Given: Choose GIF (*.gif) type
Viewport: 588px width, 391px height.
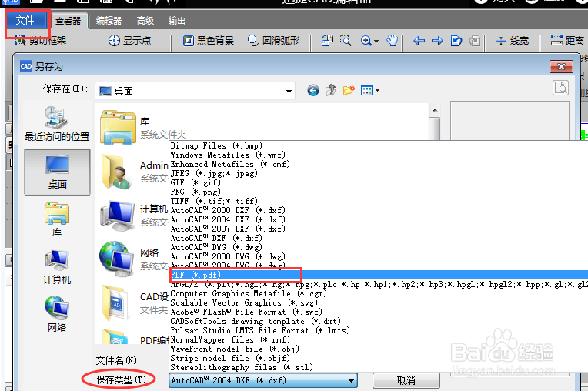Looking at the screenshot, I should pos(195,182).
